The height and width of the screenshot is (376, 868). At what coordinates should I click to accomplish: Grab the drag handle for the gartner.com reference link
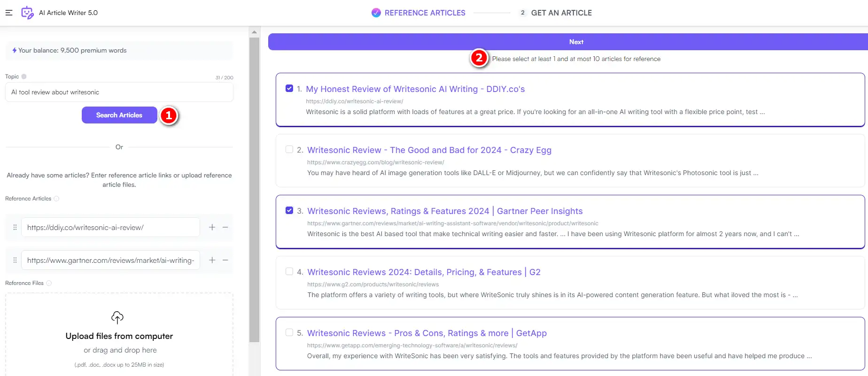pyautogui.click(x=15, y=260)
